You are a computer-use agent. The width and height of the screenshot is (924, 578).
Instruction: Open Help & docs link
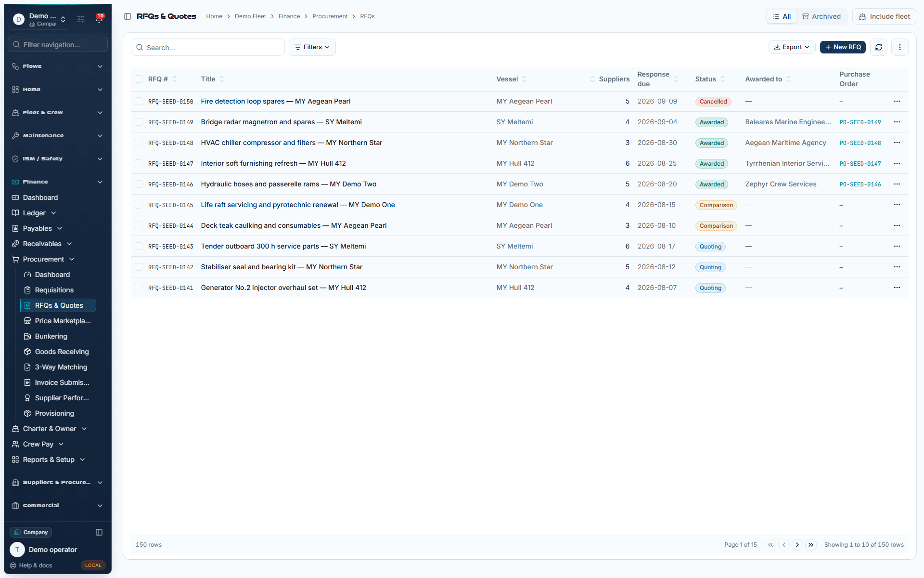[31, 565]
